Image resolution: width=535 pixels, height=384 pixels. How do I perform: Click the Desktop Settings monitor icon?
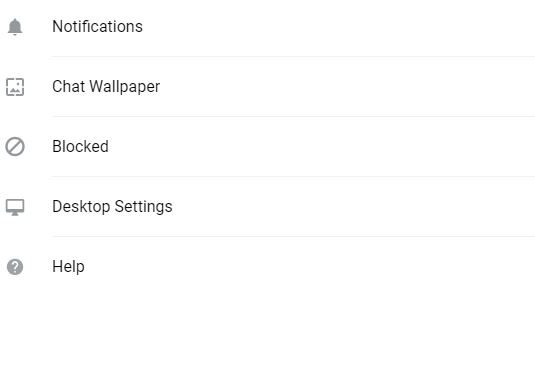click(x=15, y=207)
